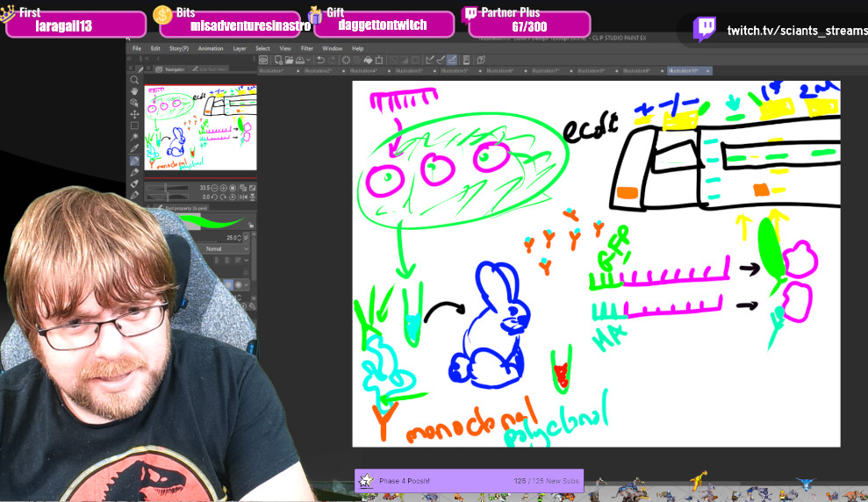
Task: Open the File menu
Action: (137, 48)
